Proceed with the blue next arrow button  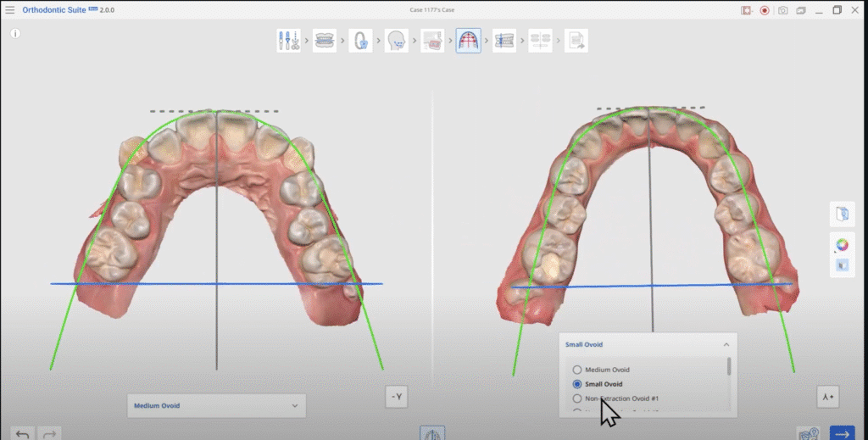842,433
